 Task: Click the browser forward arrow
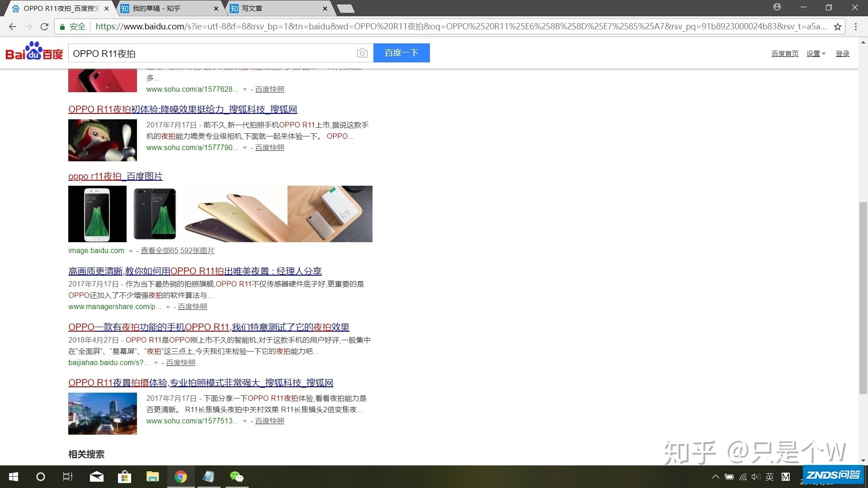[x=28, y=27]
